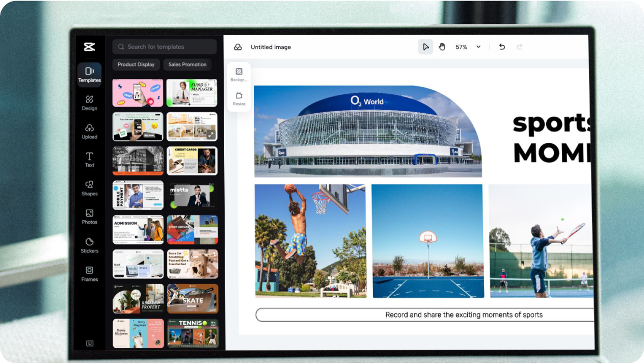Open the Templates sidebar tab
This screenshot has height=363, width=644.
pos(89,74)
